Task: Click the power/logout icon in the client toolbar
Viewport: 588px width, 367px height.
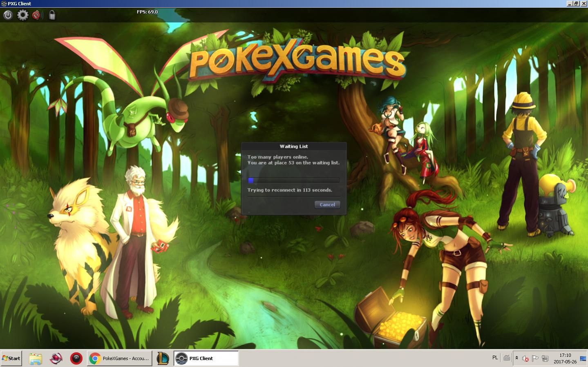Action: tap(8, 15)
